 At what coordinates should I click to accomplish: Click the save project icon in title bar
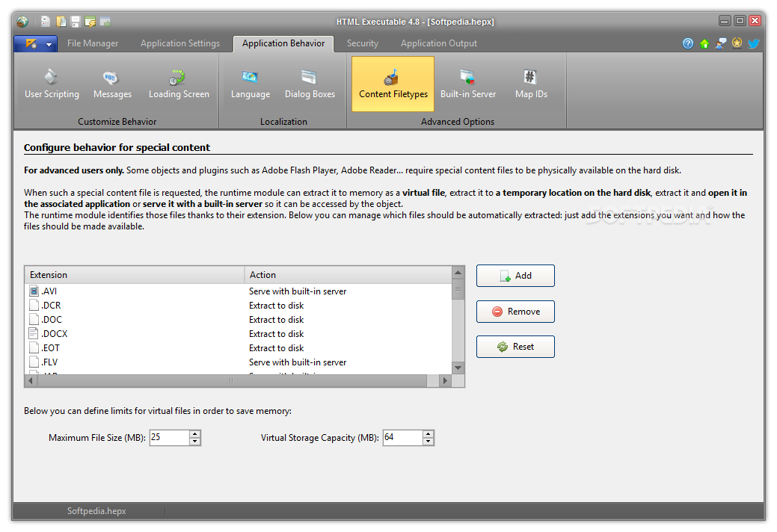pyautogui.click(x=76, y=21)
